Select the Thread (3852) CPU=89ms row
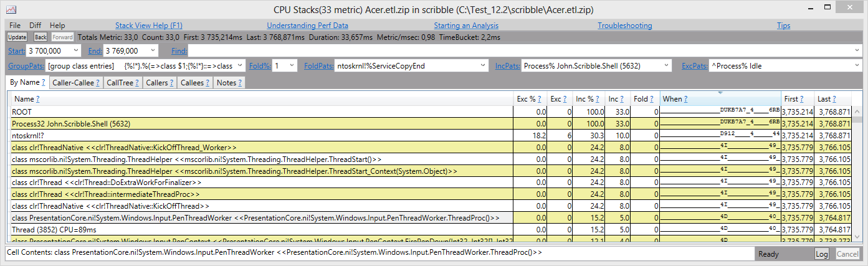 pos(430,230)
